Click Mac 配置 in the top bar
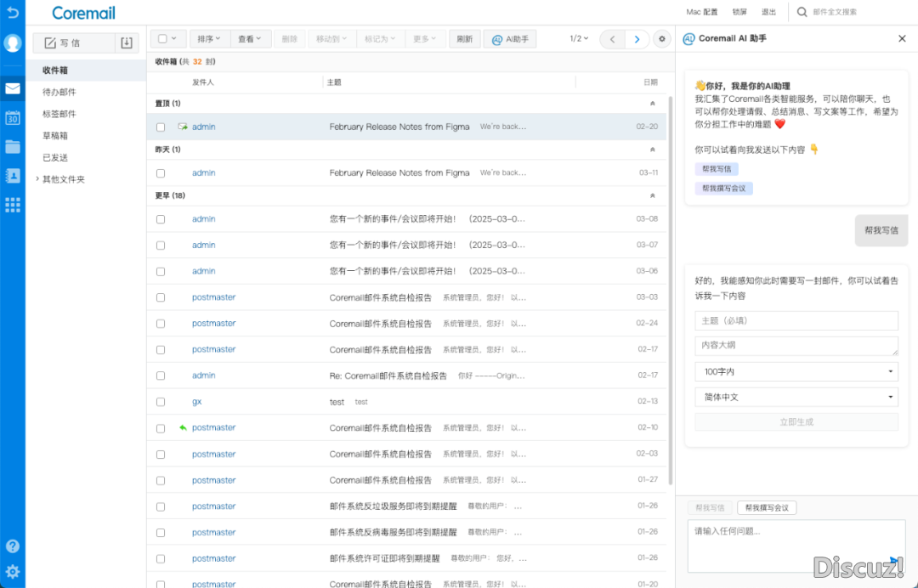This screenshot has width=918, height=588. [702, 12]
